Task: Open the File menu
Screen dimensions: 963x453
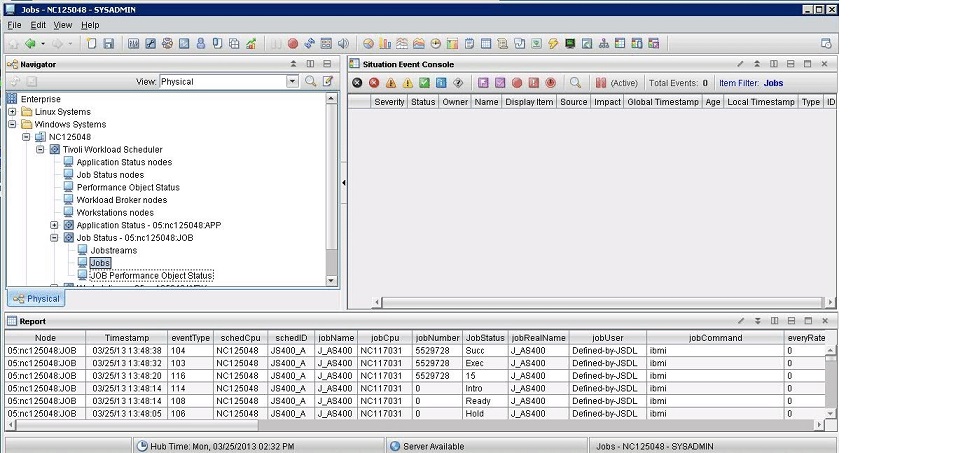Action: (14, 25)
